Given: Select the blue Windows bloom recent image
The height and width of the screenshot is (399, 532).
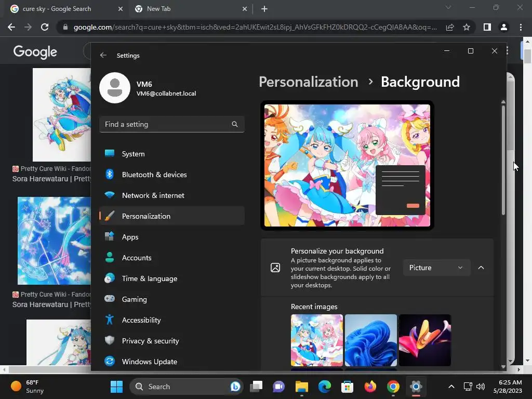Looking at the screenshot, I should tap(371, 340).
